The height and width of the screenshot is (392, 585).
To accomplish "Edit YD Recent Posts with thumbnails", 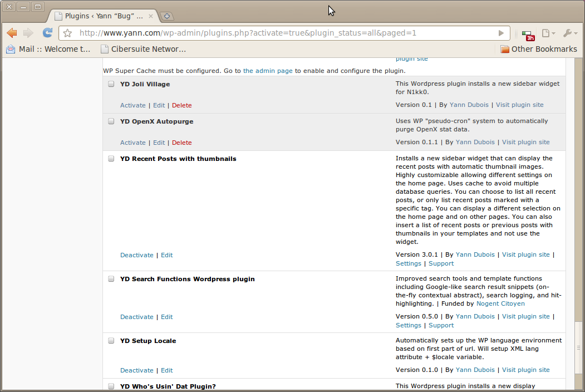I will point(167,255).
